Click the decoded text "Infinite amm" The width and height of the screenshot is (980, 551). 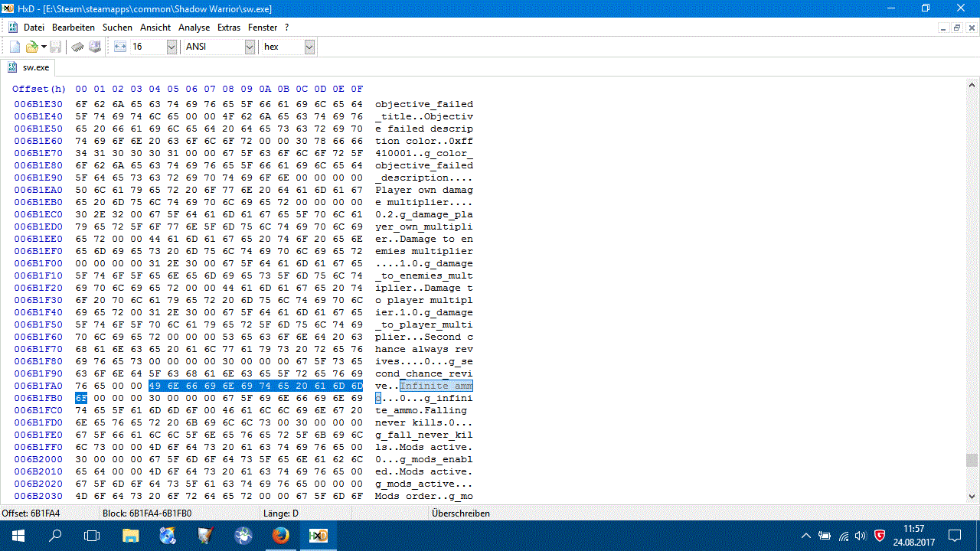pos(436,386)
